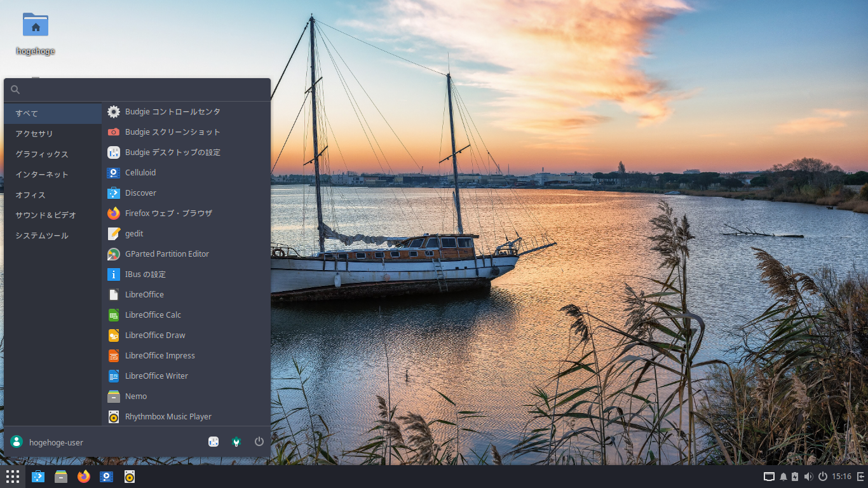This screenshot has height=488, width=868.
Task: Select LibreOffice Writer in the app list
Action: (155, 376)
